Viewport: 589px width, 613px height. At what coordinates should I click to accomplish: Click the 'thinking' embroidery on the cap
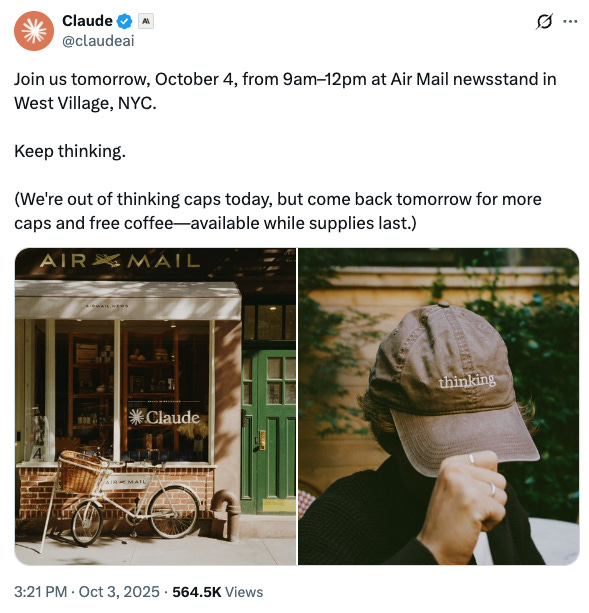click(467, 380)
